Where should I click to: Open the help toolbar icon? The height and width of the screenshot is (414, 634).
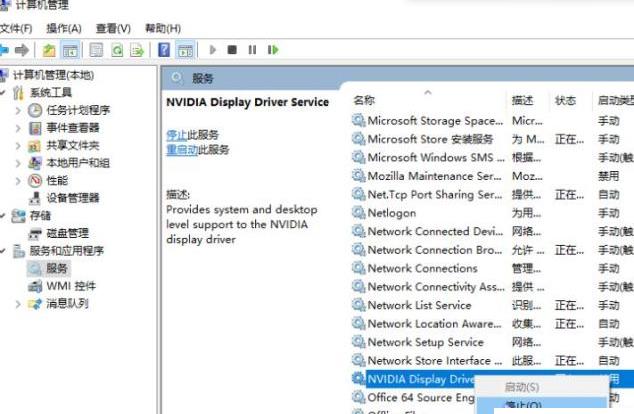tap(164, 50)
